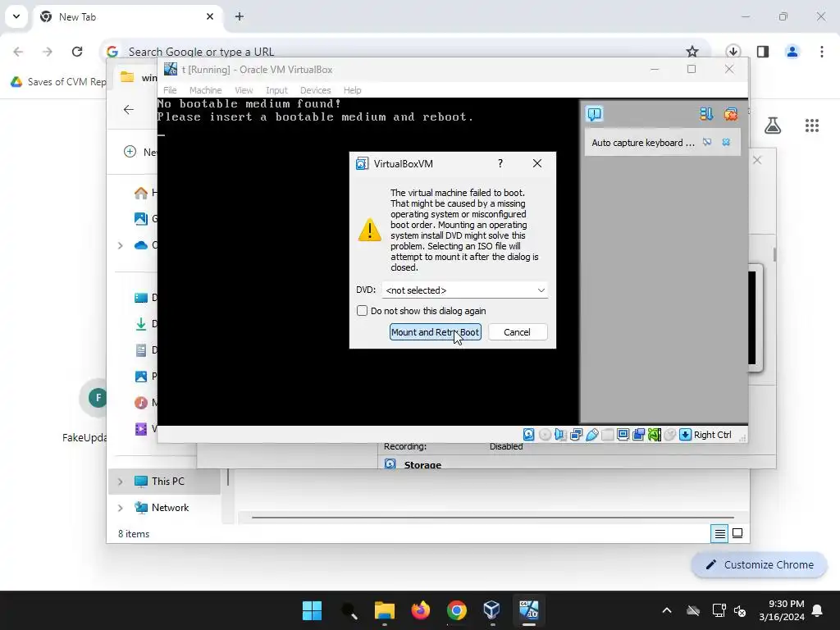Open Chrome three-dot menu
840x630 pixels.
822,52
